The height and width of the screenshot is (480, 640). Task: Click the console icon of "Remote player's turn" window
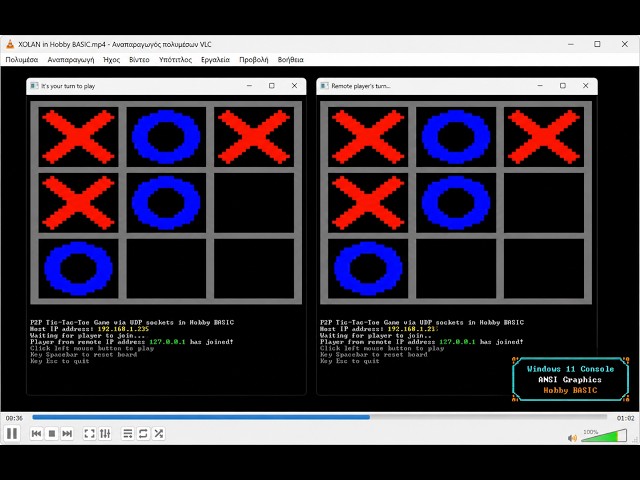(324, 86)
